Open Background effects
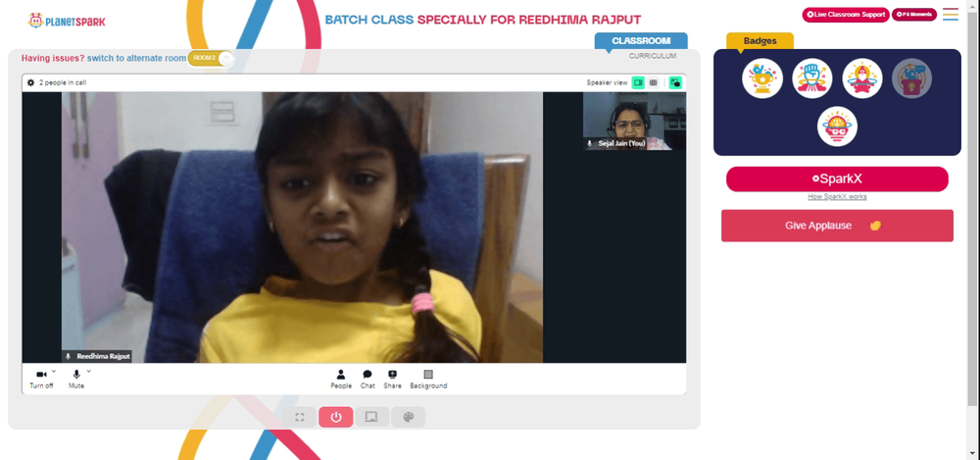The image size is (980, 460). point(428,380)
